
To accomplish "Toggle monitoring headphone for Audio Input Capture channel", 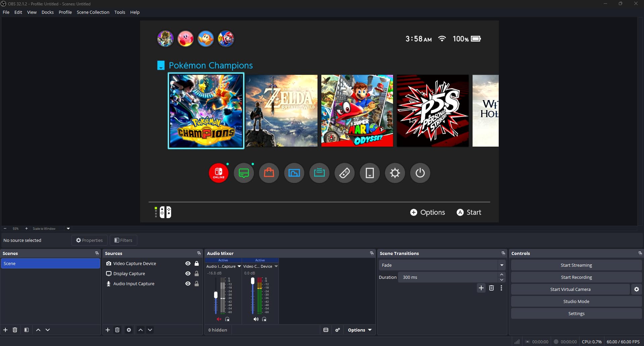I will click(x=227, y=319).
